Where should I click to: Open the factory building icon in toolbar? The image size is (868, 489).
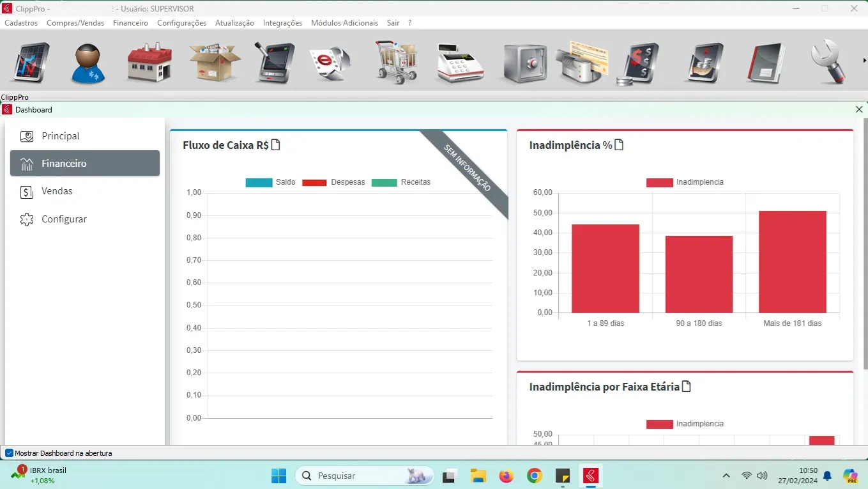coord(149,63)
